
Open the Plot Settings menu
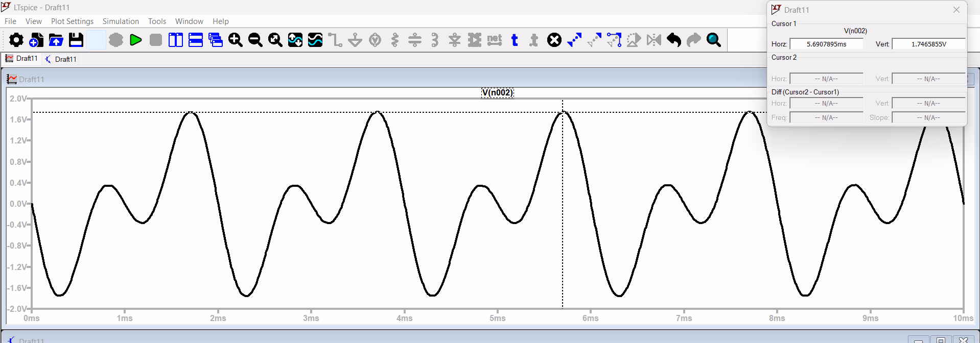[x=72, y=21]
